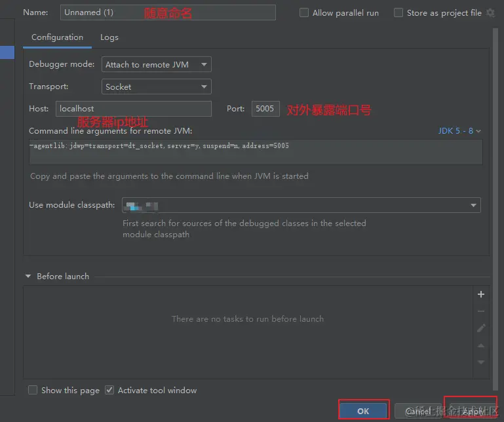Viewport: 504px width, 422px height.
Task: Remove before launch task with minus icon
Action: tap(481, 311)
